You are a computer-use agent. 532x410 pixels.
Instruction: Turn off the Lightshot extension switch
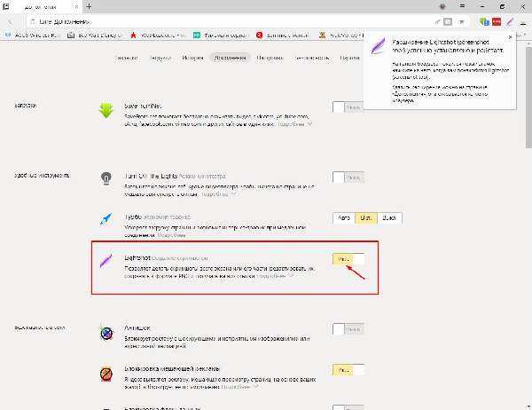coord(348,258)
